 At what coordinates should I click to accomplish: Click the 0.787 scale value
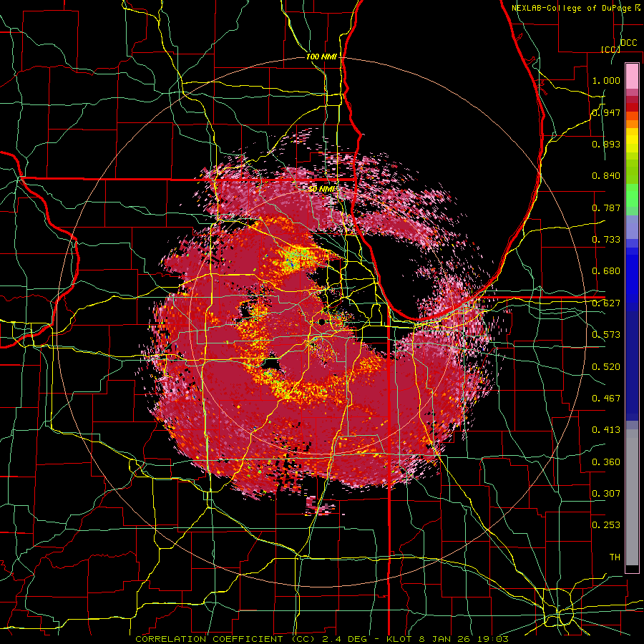pyautogui.click(x=606, y=208)
